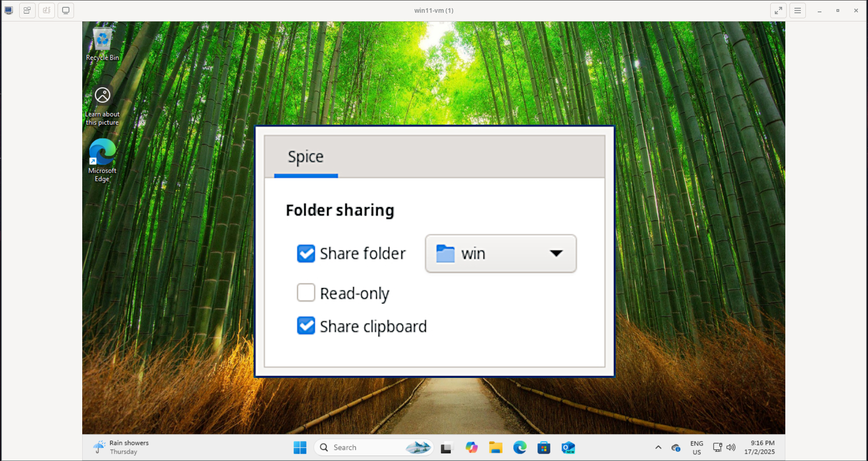Open the Rain showers weather widget
The height and width of the screenshot is (461, 868).
coord(121,447)
